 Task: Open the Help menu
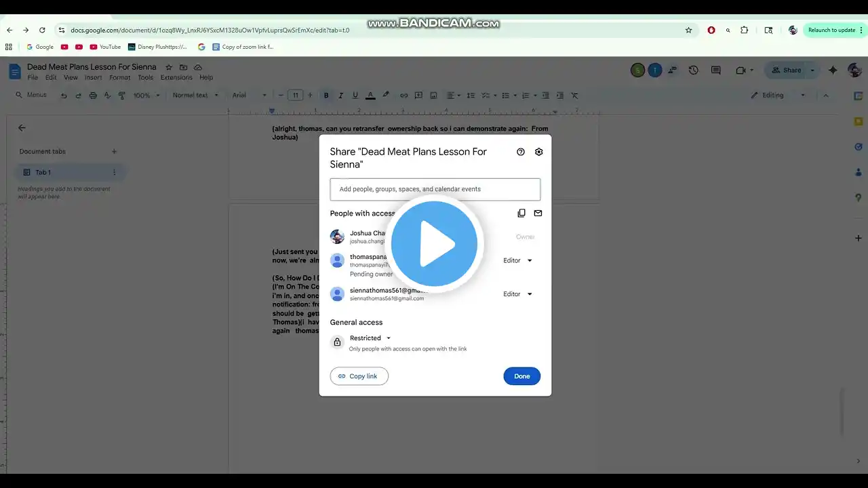(206, 78)
